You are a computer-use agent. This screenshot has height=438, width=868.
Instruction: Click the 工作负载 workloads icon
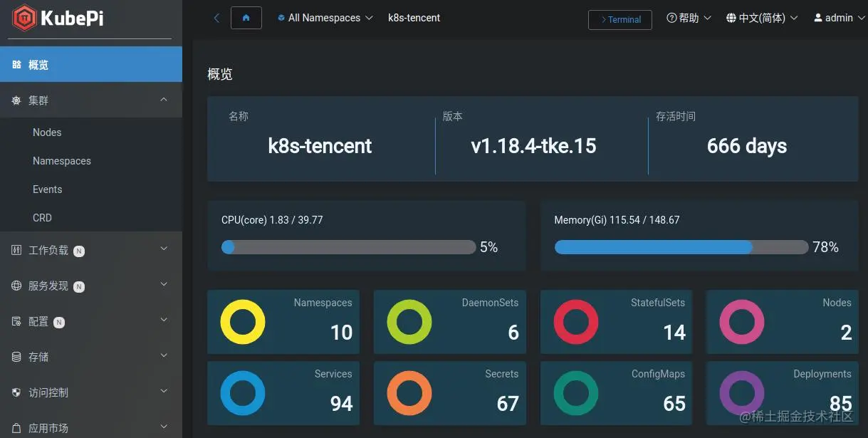click(x=16, y=250)
